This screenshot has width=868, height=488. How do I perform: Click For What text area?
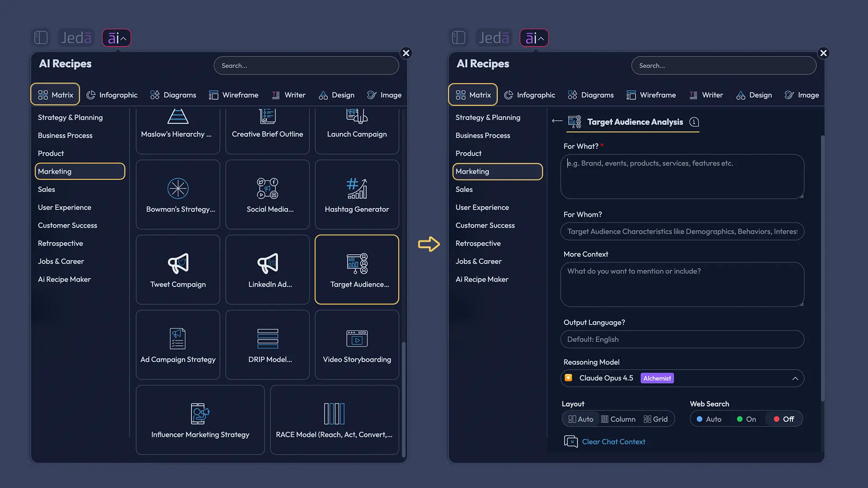pyautogui.click(x=682, y=177)
